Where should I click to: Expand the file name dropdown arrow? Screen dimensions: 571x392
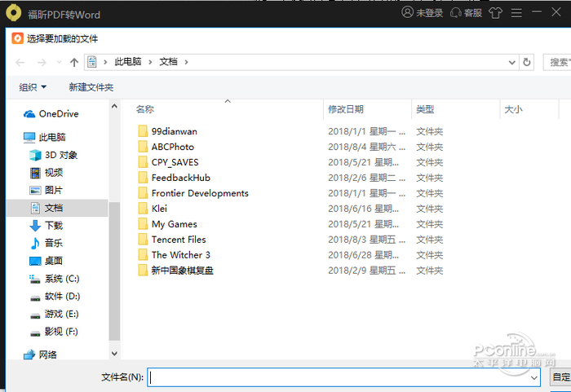(x=533, y=378)
